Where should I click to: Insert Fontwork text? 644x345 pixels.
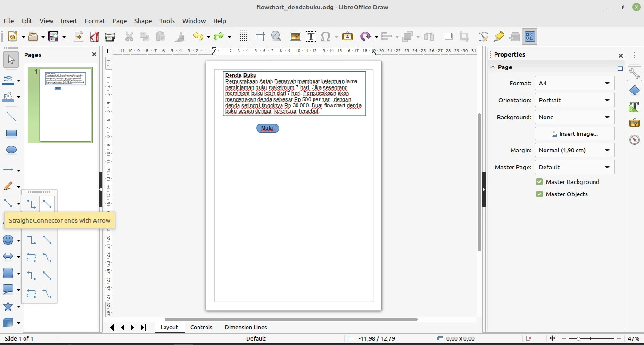tap(347, 36)
